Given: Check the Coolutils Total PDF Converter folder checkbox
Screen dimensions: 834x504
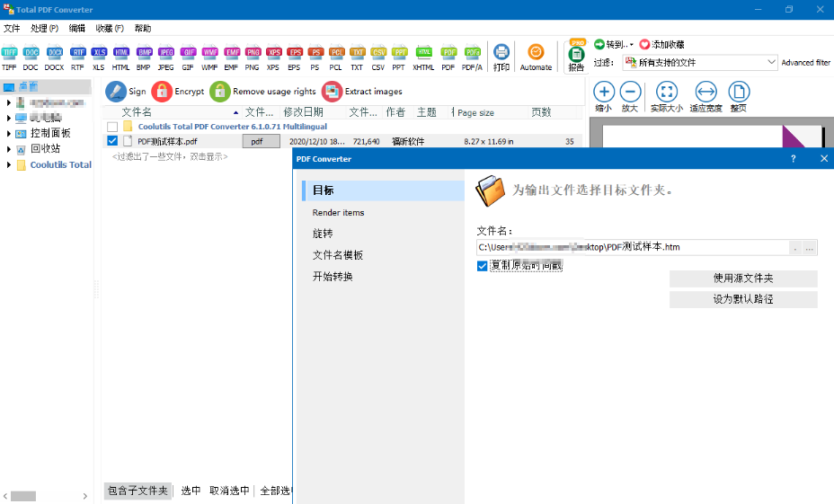Looking at the screenshot, I should click(112, 127).
